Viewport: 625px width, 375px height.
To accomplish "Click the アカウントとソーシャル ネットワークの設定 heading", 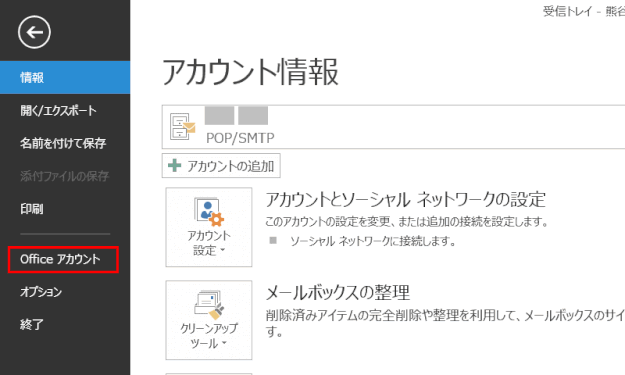I will [406, 200].
